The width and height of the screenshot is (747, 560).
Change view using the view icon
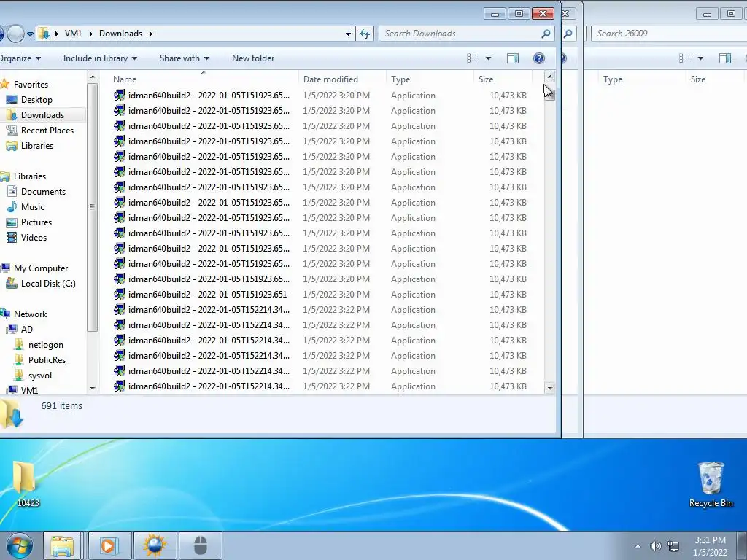tap(473, 58)
